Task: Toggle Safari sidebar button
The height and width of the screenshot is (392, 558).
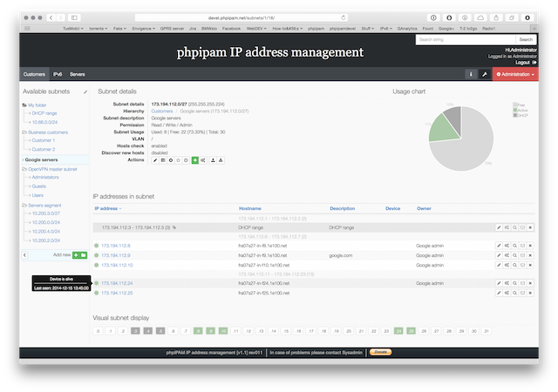Action: [74, 17]
